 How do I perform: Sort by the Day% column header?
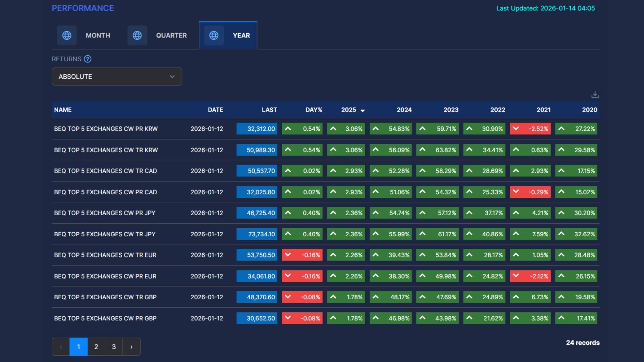pyautogui.click(x=314, y=110)
